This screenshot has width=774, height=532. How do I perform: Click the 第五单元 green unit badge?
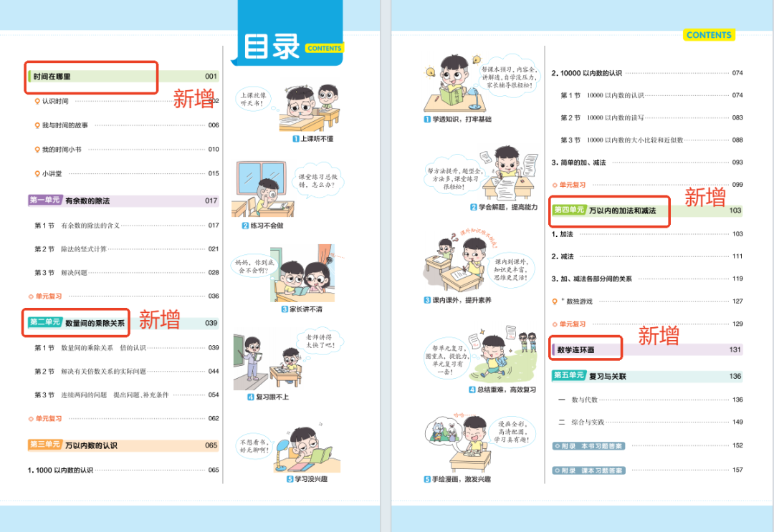click(x=569, y=376)
